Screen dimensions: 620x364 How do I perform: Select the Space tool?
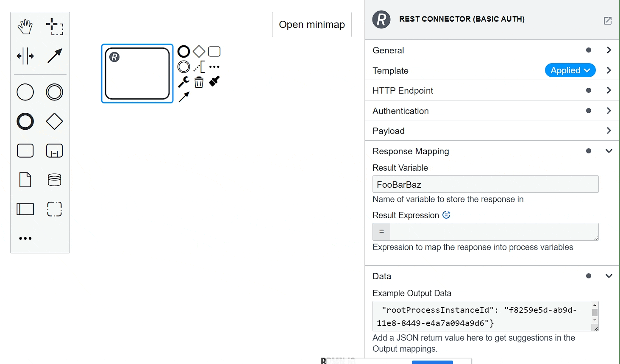point(25,56)
